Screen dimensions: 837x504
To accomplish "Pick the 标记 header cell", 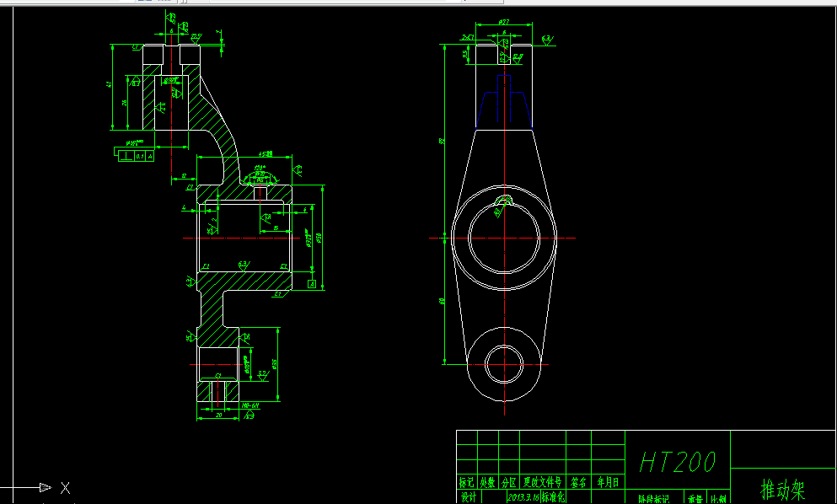I will (466, 482).
